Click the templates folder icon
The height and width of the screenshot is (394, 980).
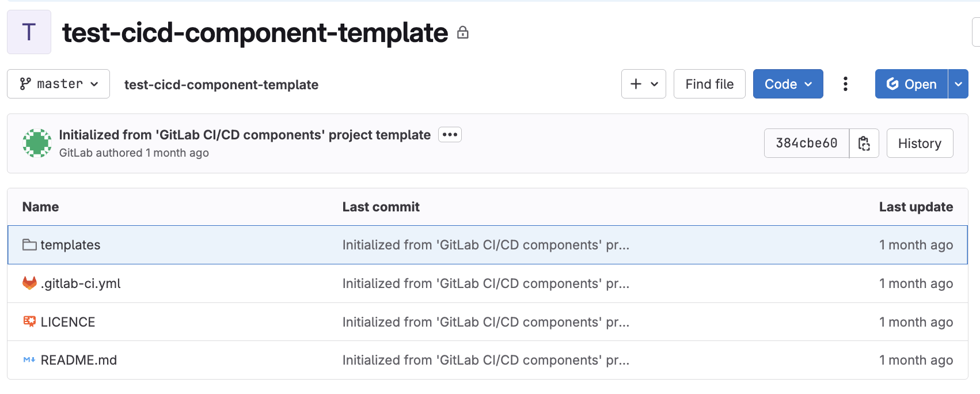click(x=29, y=245)
